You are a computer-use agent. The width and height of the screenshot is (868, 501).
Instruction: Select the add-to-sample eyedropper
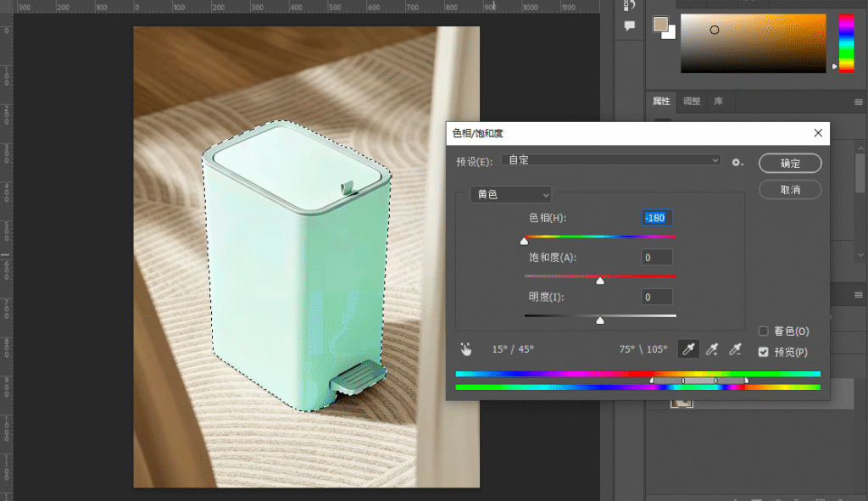pos(712,349)
